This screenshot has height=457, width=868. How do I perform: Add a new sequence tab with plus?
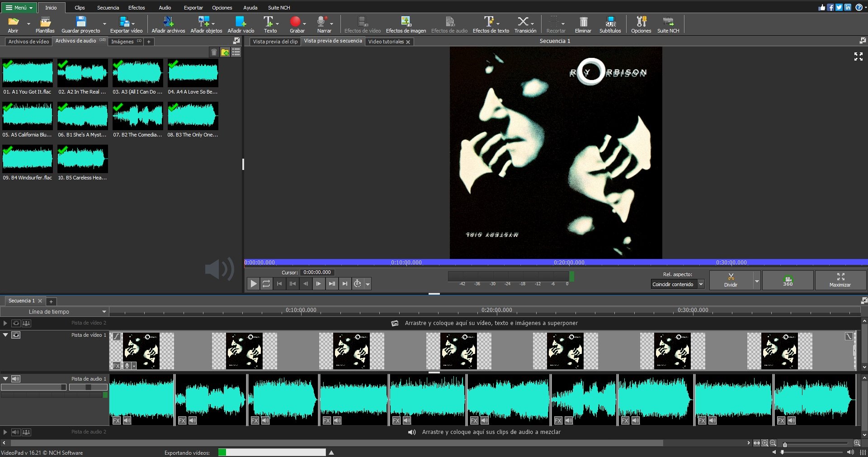pyautogui.click(x=51, y=302)
